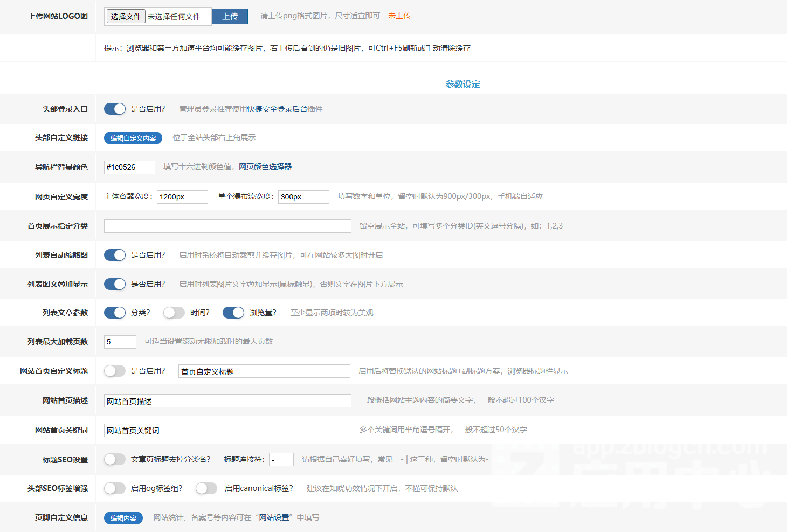Enable the 启用canonical标签 toggle
This screenshot has height=532, width=787.
pos(206,488)
